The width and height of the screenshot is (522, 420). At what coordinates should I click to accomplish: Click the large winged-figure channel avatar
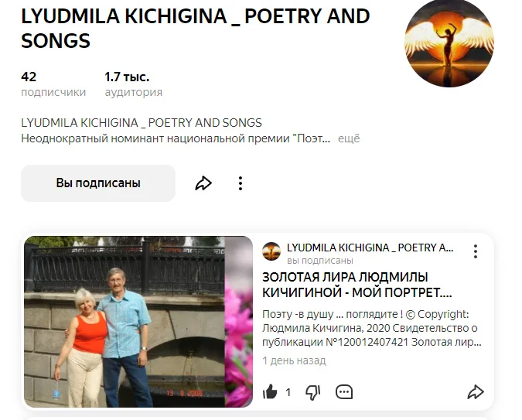click(449, 42)
